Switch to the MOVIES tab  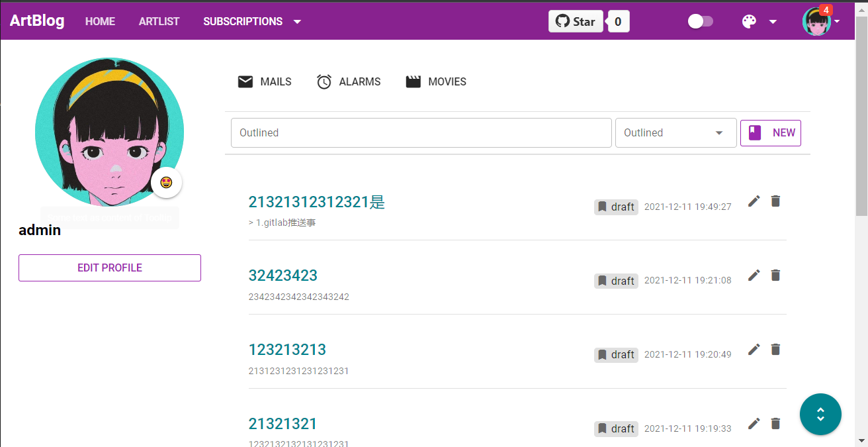436,81
